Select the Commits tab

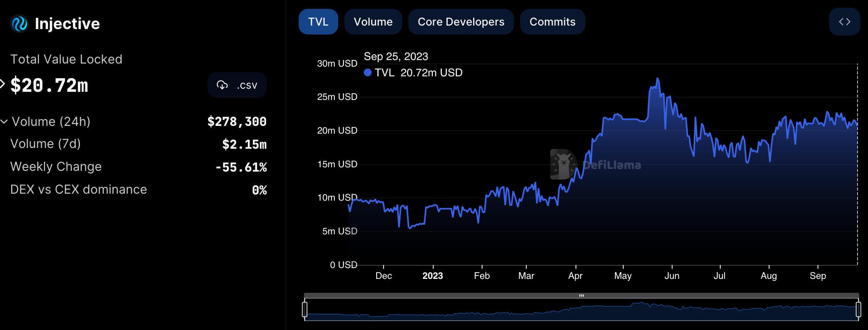[x=552, y=22]
